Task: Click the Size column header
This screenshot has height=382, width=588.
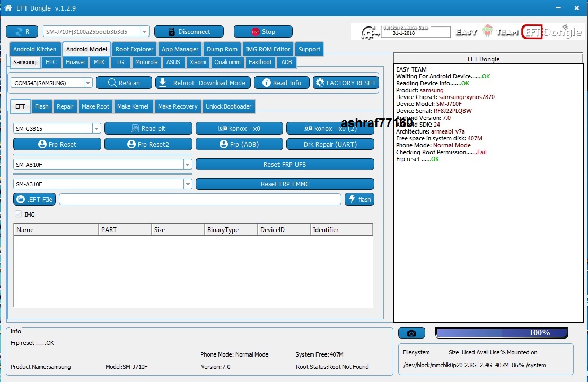Action: click(x=178, y=229)
